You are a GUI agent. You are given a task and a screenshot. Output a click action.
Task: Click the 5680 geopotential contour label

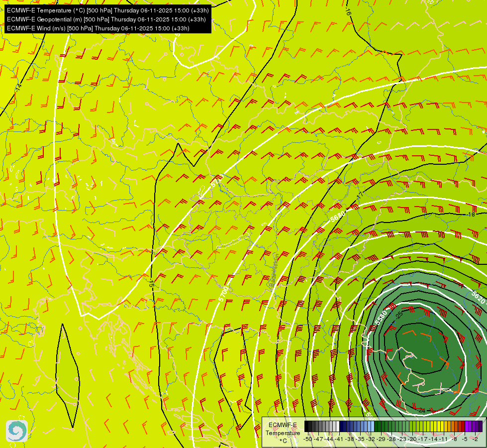coord(338,217)
